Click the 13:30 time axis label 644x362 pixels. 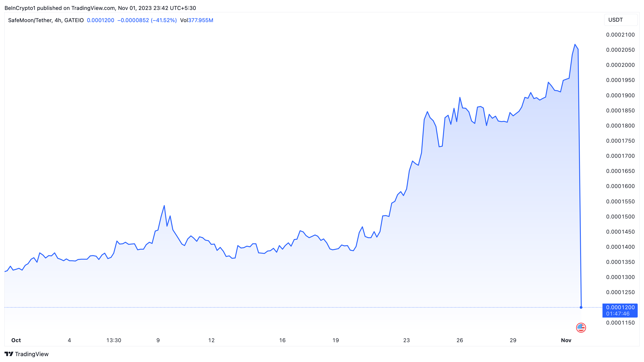[x=114, y=340]
